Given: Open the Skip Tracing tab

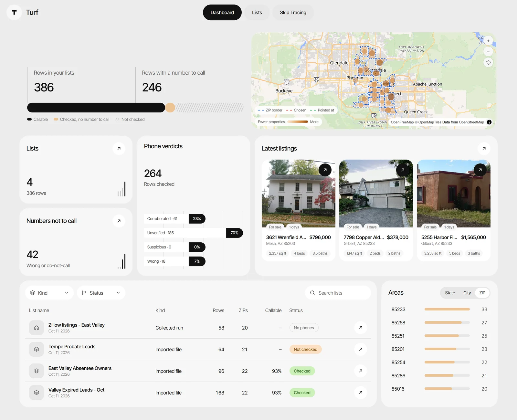Looking at the screenshot, I should pyautogui.click(x=293, y=13).
